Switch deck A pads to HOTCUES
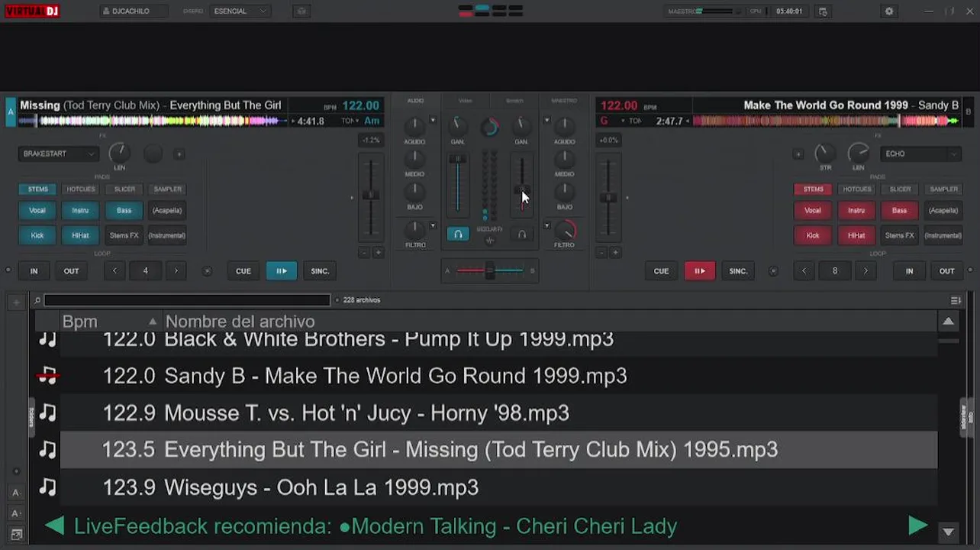The height and width of the screenshot is (550, 980). [81, 189]
